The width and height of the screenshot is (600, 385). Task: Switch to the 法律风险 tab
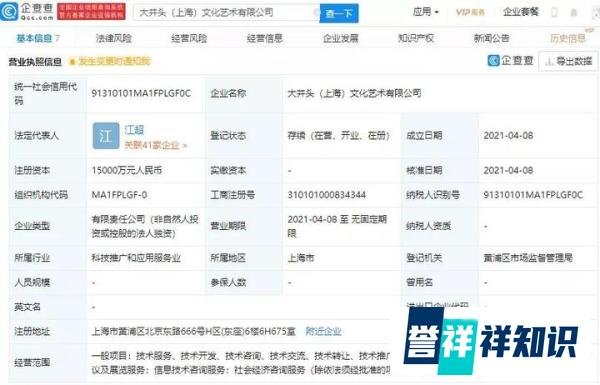point(114,38)
